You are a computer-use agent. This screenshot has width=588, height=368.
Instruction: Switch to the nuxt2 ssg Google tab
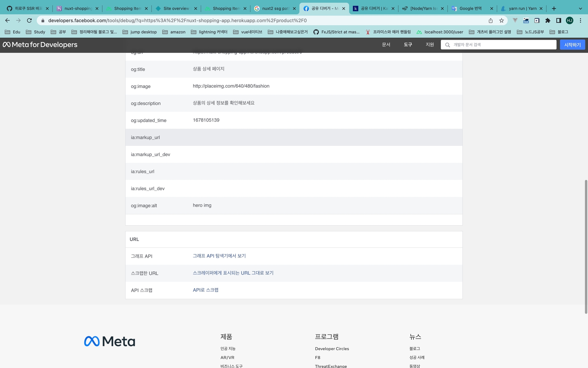(x=275, y=9)
